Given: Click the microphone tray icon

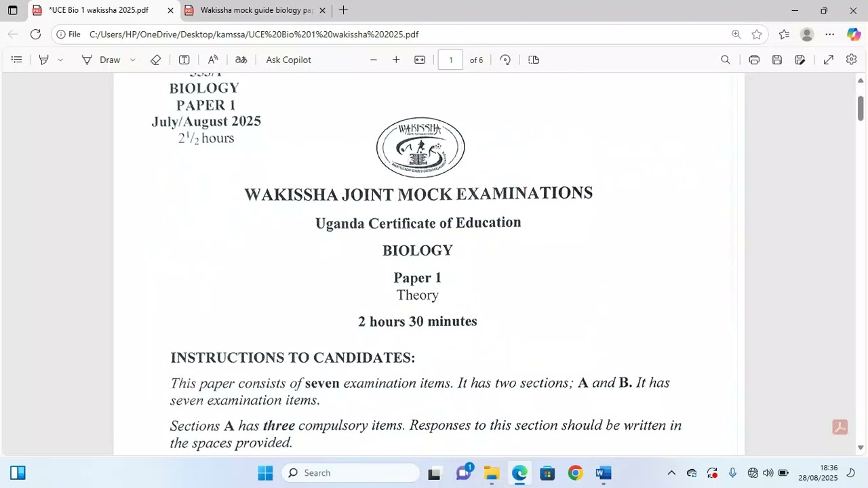Looking at the screenshot, I should pyautogui.click(x=732, y=473).
